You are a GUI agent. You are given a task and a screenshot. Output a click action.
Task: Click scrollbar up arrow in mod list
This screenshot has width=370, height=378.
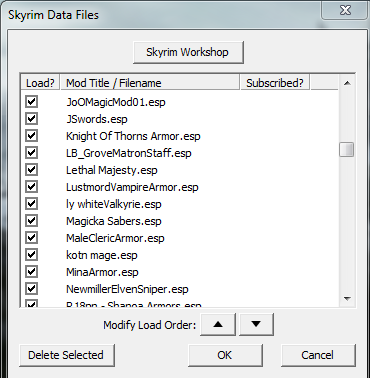click(347, 83)
